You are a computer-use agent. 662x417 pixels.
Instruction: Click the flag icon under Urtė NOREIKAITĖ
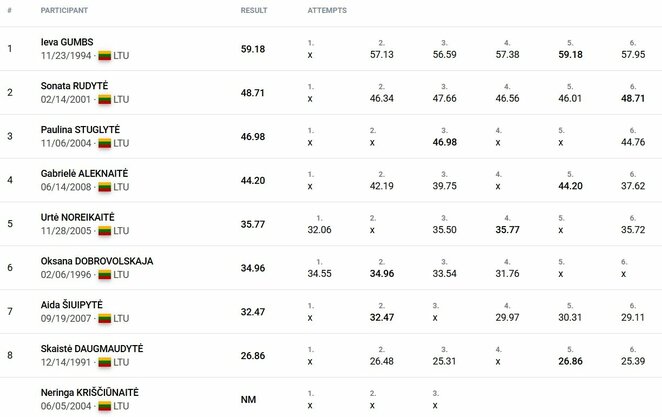pos(105,231)
